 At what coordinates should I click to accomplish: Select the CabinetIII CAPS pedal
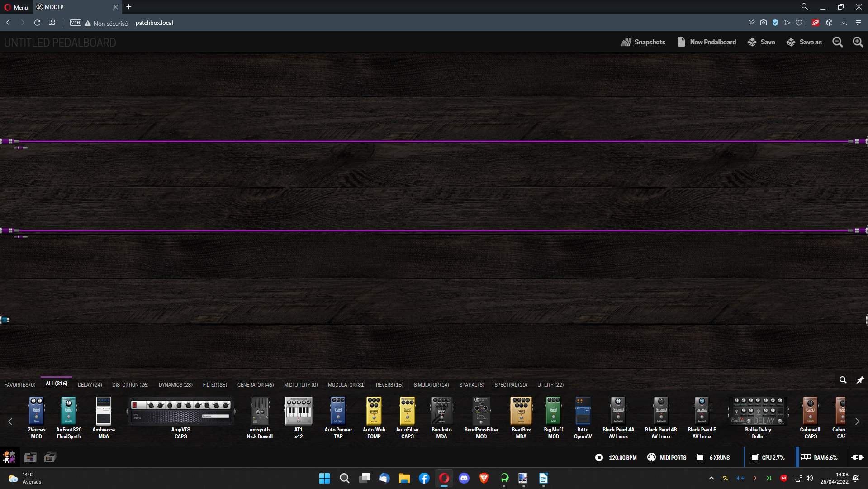[811, 417]
